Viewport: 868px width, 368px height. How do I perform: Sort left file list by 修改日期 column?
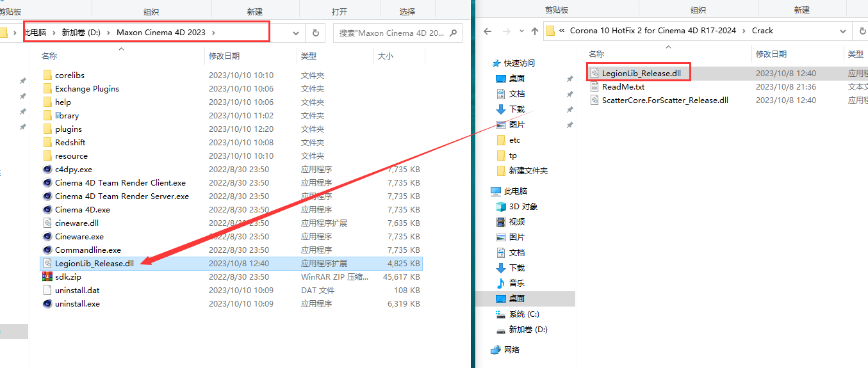(x=224, y=56)
